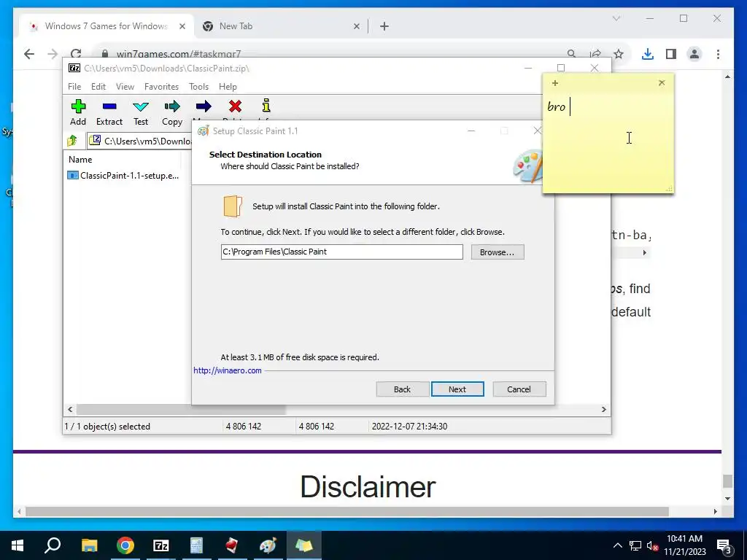Go back in Chrome browser
Screen dimensions: 747x560
tap(29, 54)
